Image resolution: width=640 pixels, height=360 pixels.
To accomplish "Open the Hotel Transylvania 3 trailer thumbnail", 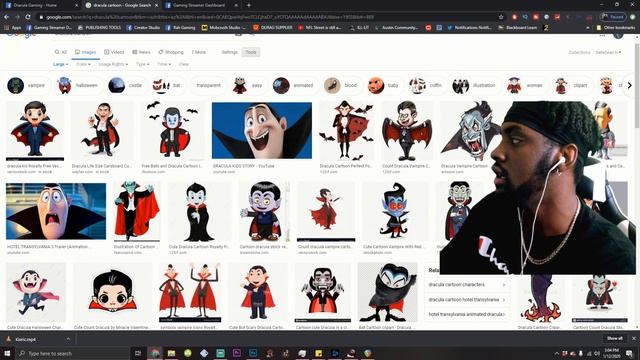I will click(x=56, y=211).
